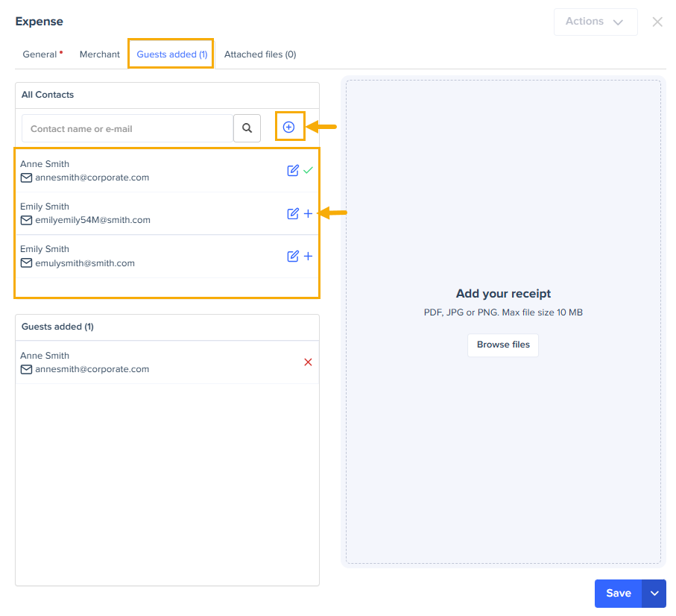The height and width of the screenshot is (616, 676).
Task: Edit the Anne Smith contact
Action: (293, 171)
